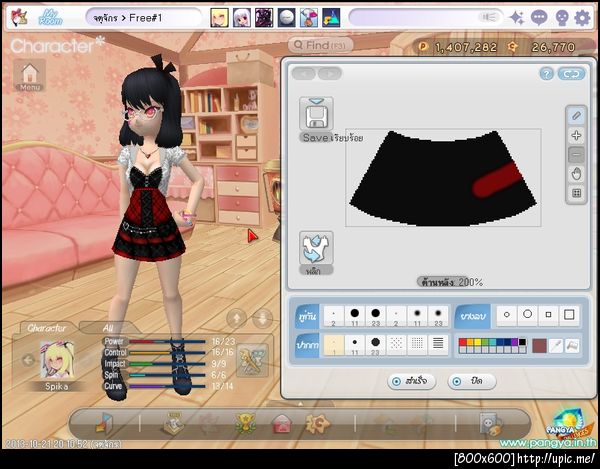The height and width of the screenshot is (469, 600).
Task: Click the gingerbread cookie icon
Action: pos(317,423)
